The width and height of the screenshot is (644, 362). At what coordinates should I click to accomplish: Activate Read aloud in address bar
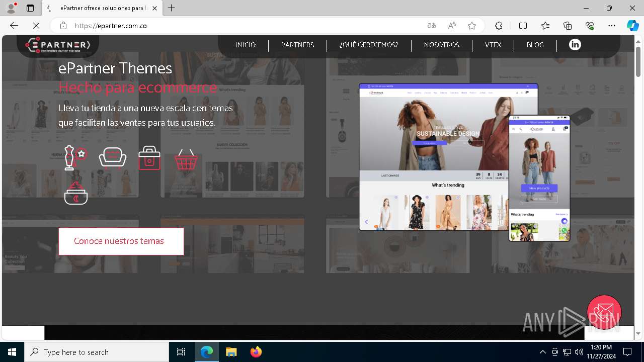click(452, 26)
